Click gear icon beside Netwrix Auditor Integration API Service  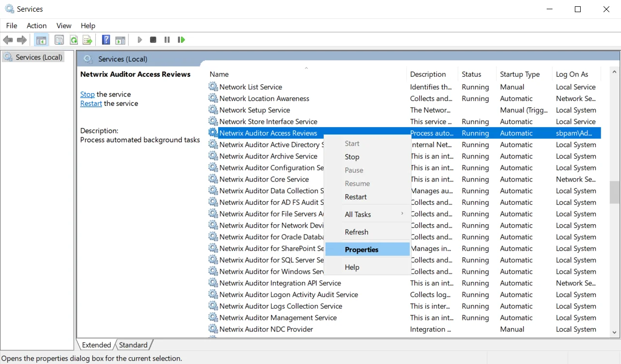[213, 283]
